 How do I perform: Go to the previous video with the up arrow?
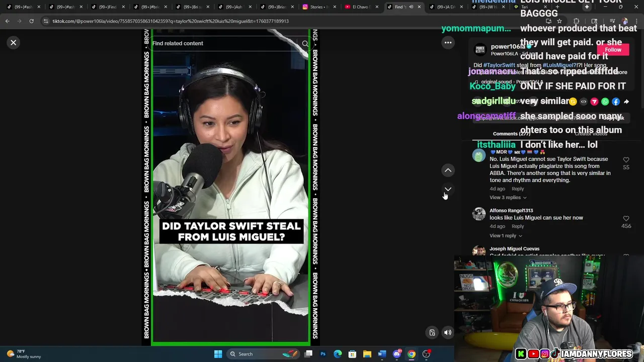(448, 170)
